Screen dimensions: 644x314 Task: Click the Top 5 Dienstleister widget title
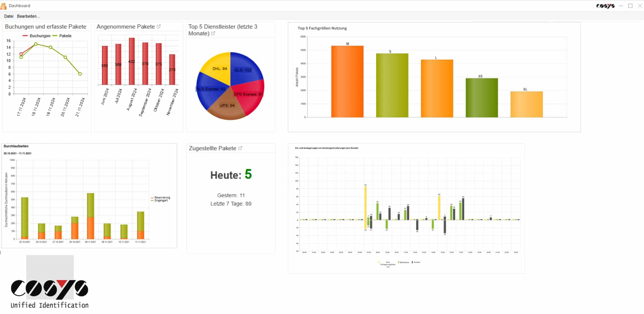[x=223, y=30]
